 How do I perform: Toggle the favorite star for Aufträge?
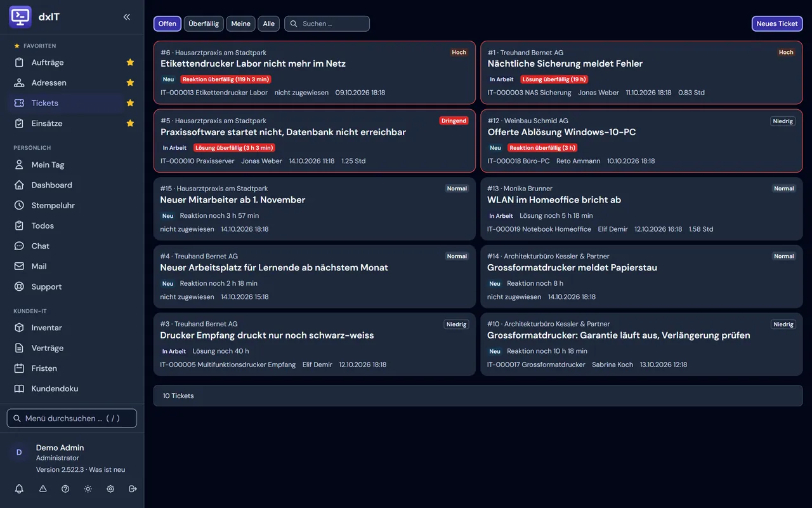[x=130, y=62]
